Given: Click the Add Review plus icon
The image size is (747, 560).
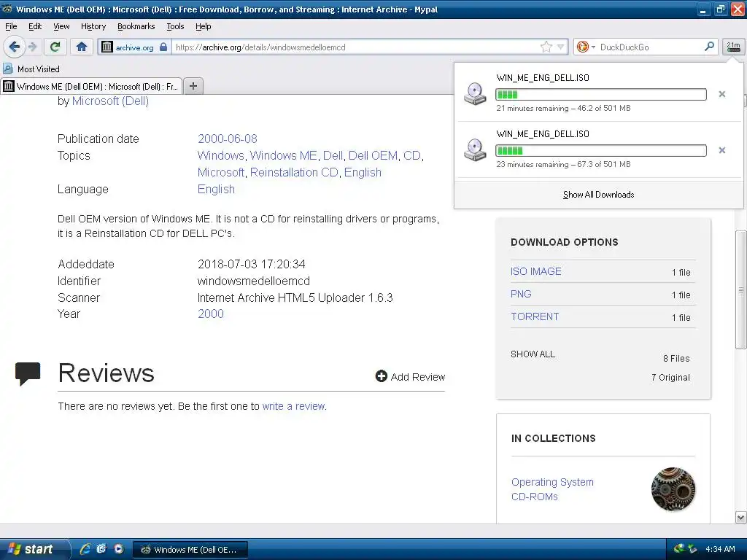Looking at the screenshot, I should (381, 376).
